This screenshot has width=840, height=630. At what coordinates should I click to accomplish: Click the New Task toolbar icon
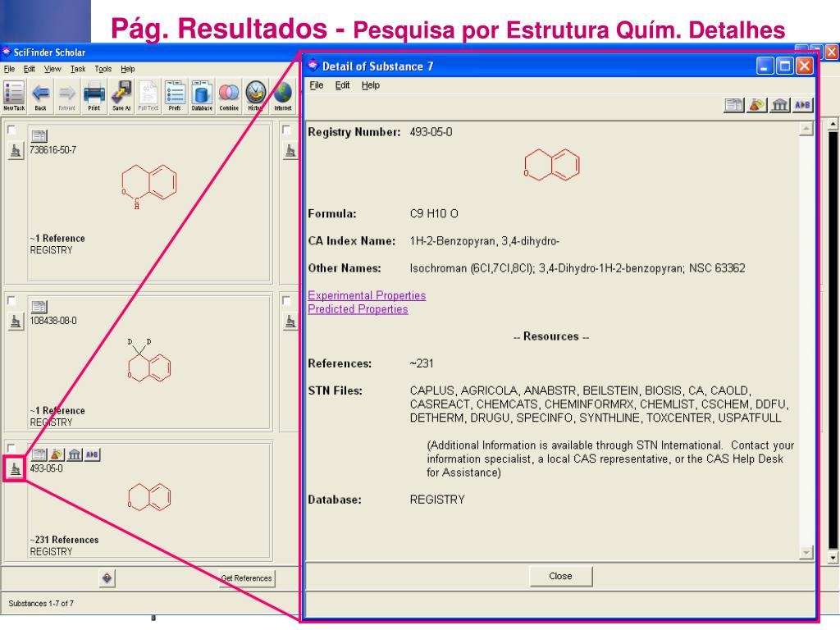(14, 96)
